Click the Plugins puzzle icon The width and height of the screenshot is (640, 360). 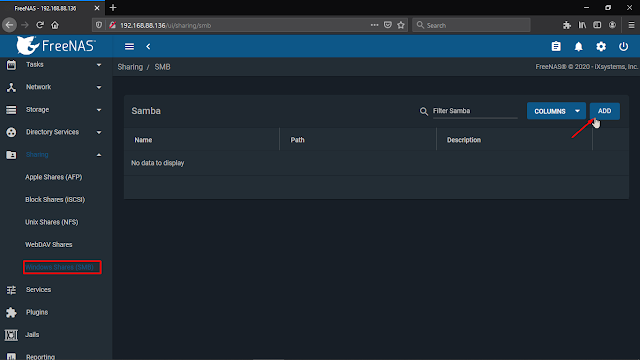[x=11, y=312]
